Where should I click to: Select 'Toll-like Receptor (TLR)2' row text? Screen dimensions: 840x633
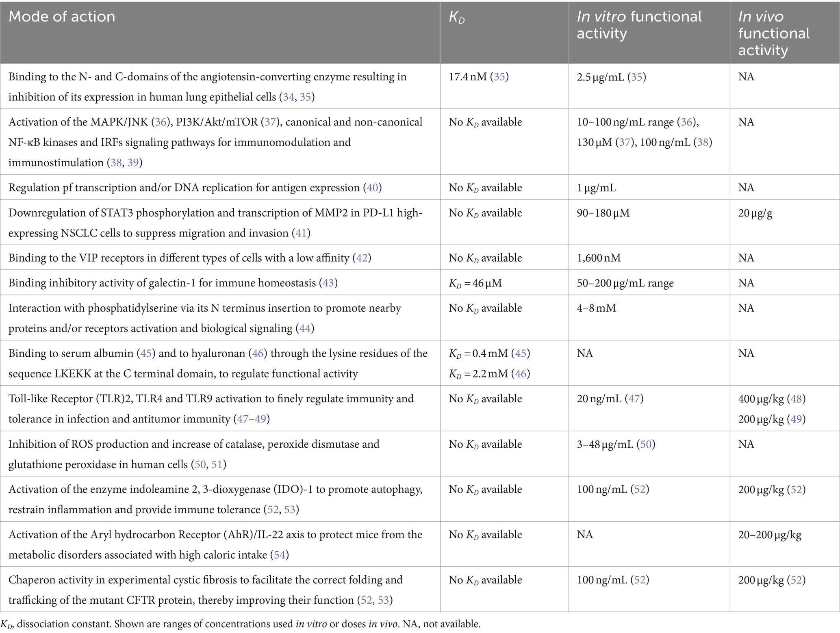(211, 409)
